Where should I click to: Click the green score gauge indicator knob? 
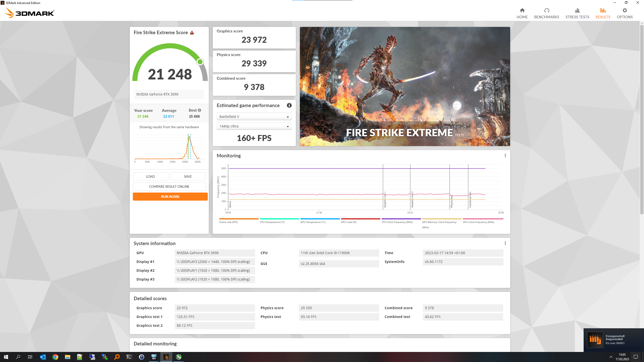200,62
